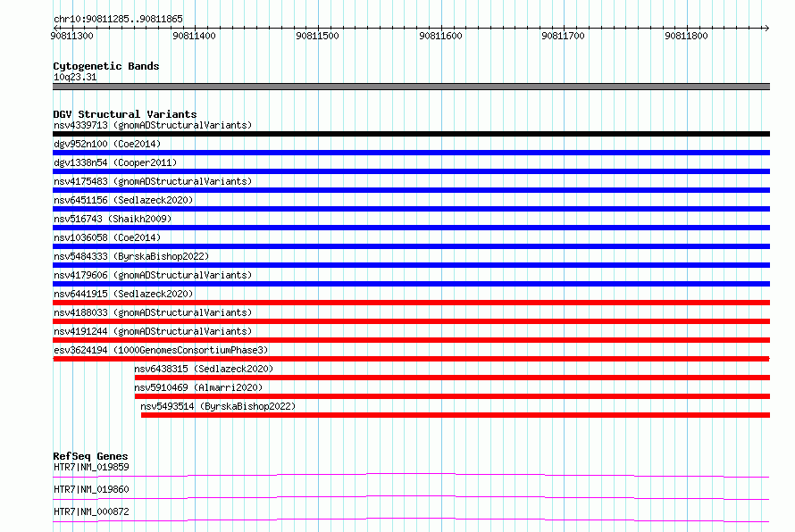Click the blue nsv1036058 variant bar
Image resolution: width=795 pixels, height=532 pixels.
click(x=411, y=246)
